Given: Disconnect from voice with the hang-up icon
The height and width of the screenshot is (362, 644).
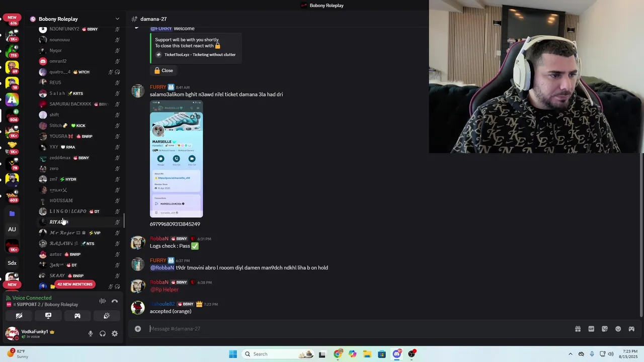Looking at the screenshot, I should (115, 301).
